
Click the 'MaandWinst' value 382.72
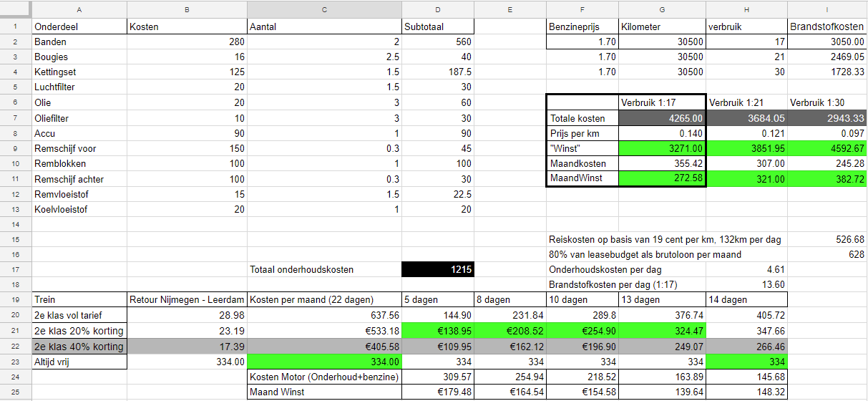[x=827, y=179]
